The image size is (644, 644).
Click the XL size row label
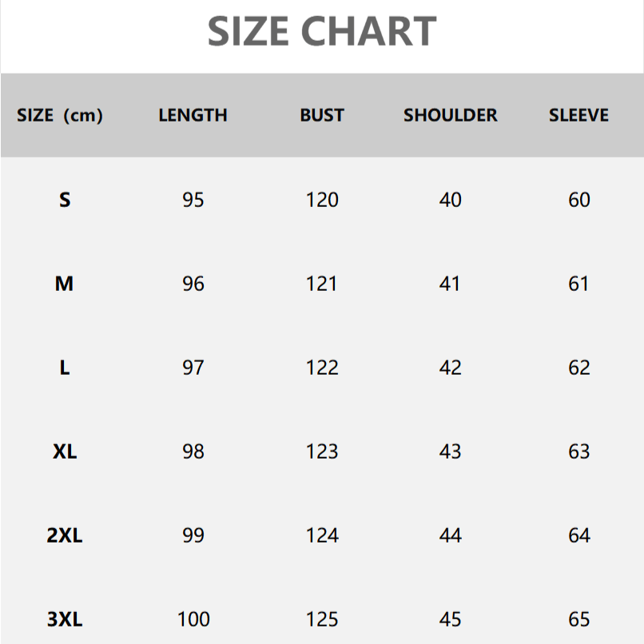(x=65, y=451)
